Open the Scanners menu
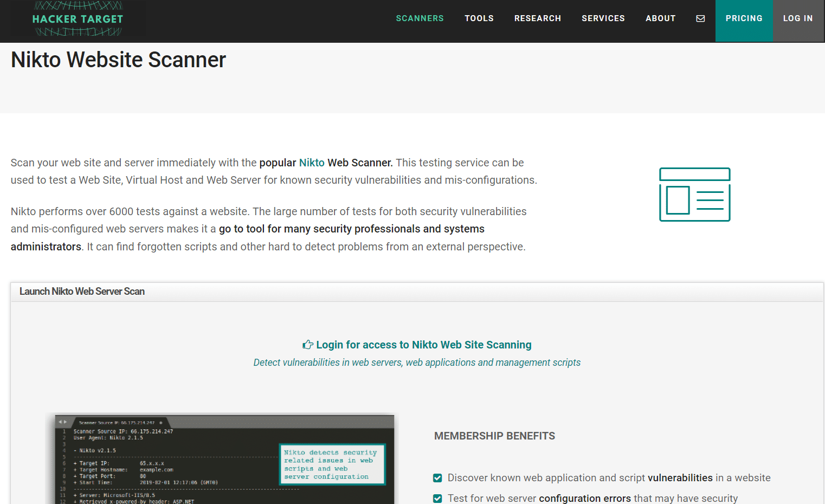This screenshot has height=504, width=825. [420, 18]
